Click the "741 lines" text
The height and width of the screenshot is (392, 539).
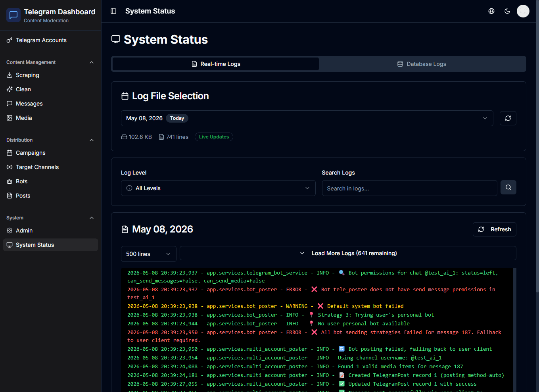click(177, 137)
